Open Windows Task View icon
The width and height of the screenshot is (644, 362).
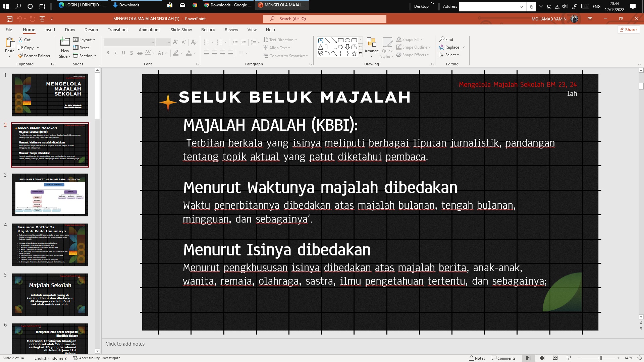42,6
